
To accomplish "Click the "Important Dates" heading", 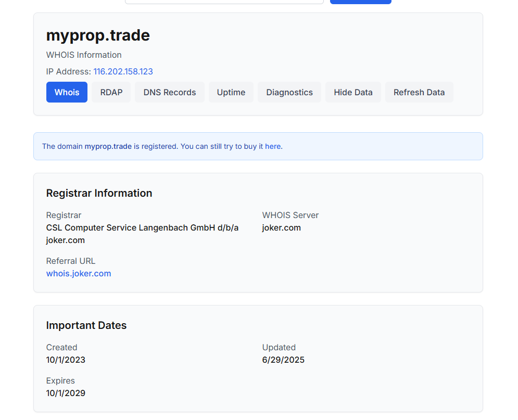I will coord(86,325).
